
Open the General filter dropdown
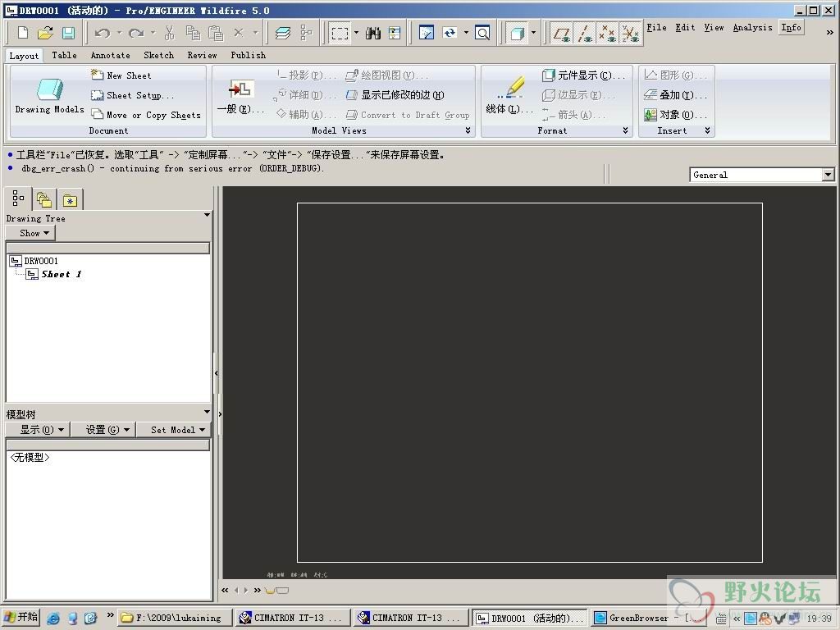829,175
